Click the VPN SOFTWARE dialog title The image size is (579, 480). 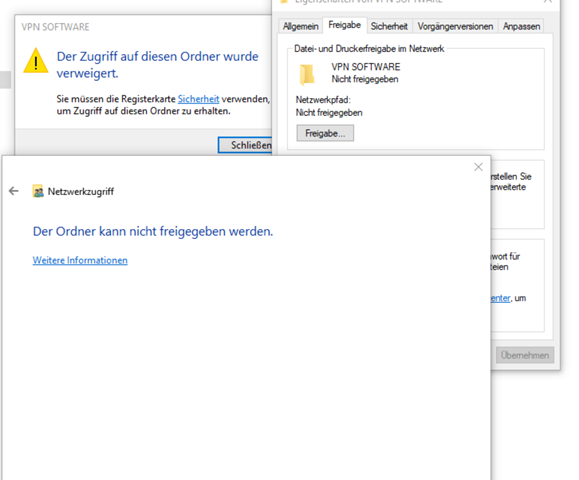(55, 27)
